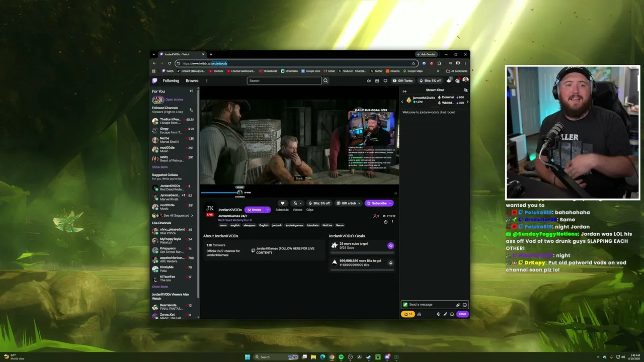Open whispers speech bubble icon
644x362 pixels.
(x=385, y=80)
